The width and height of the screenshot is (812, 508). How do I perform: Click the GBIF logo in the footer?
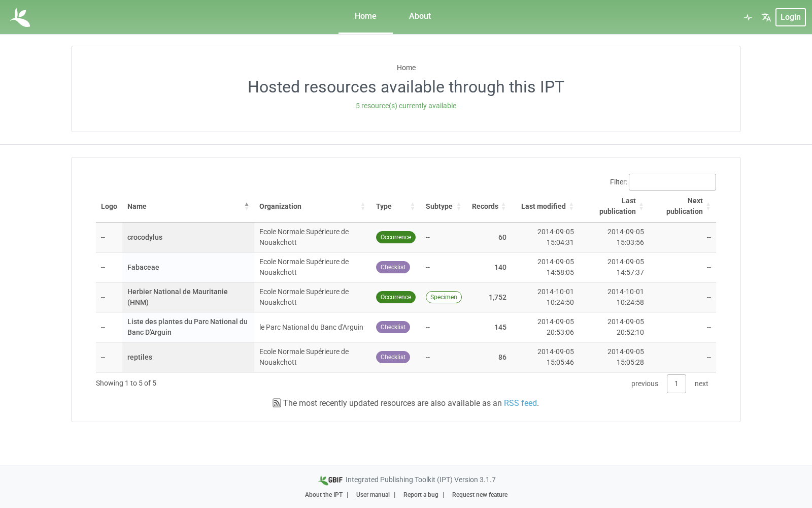pos(330,480)
